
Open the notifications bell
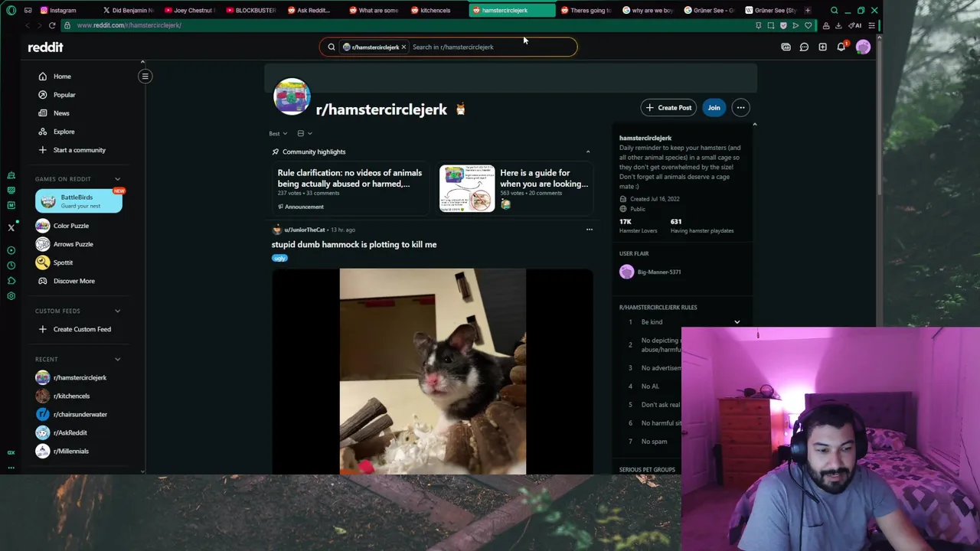[841, 47]
